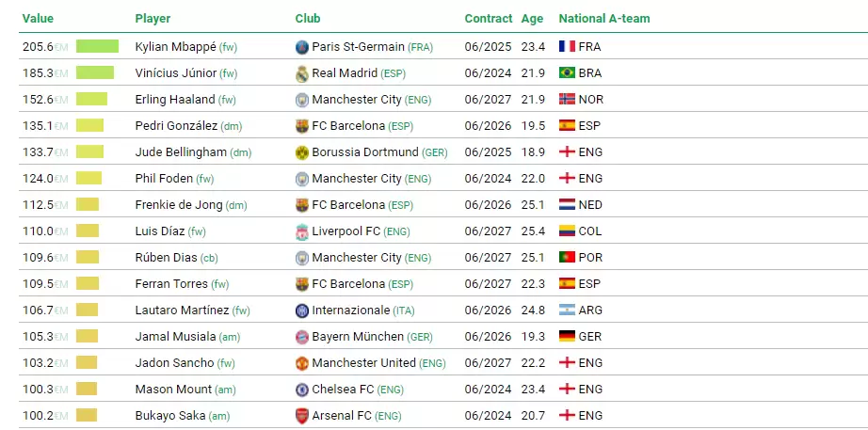Sort table by Value column header
Image resolution: width=868 pixels, height=430 pixels.
[x=38, y=19]
